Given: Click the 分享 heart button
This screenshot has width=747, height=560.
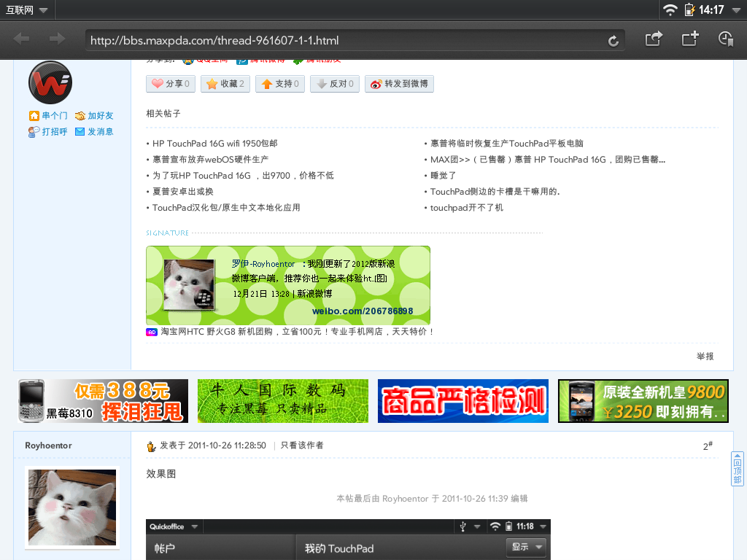Looking at the screenshot, I should point(171,84).
